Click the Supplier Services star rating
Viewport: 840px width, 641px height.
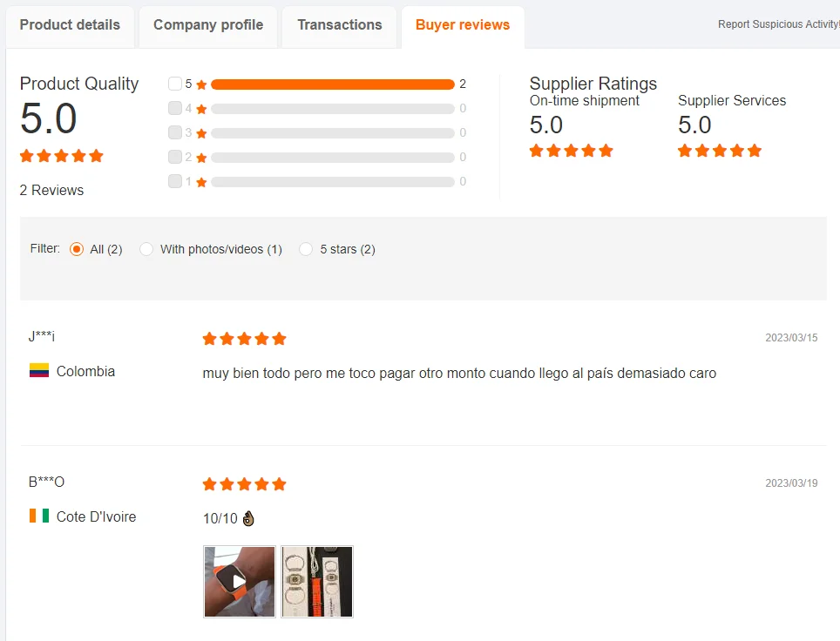(x=720, y=151)
